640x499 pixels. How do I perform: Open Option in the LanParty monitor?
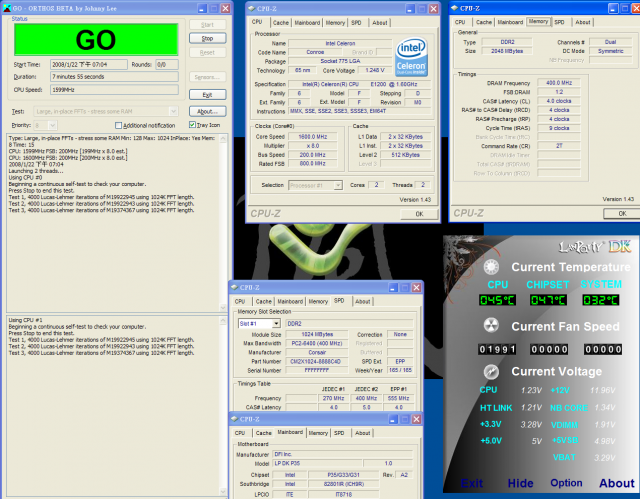pos(566,483)
